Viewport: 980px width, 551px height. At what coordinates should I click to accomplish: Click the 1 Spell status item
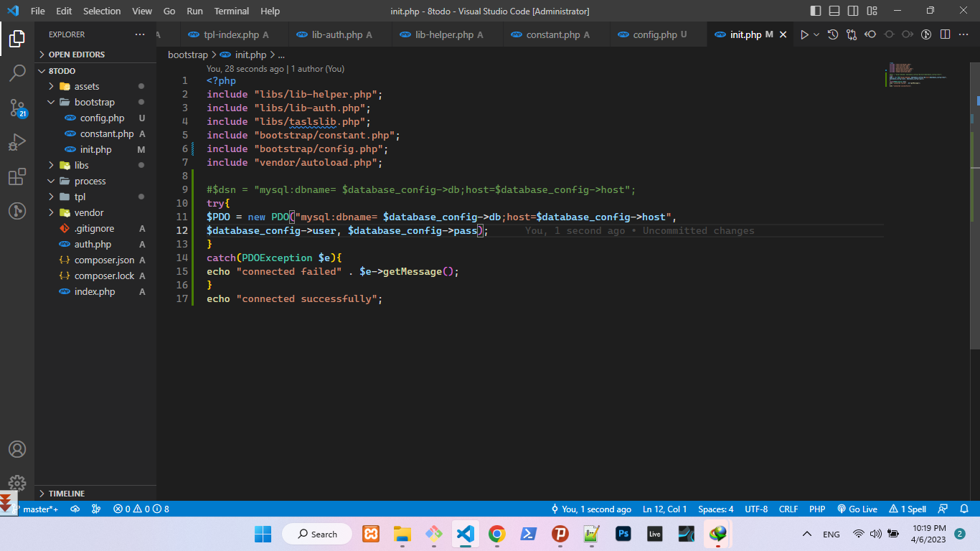pos(908,509)
